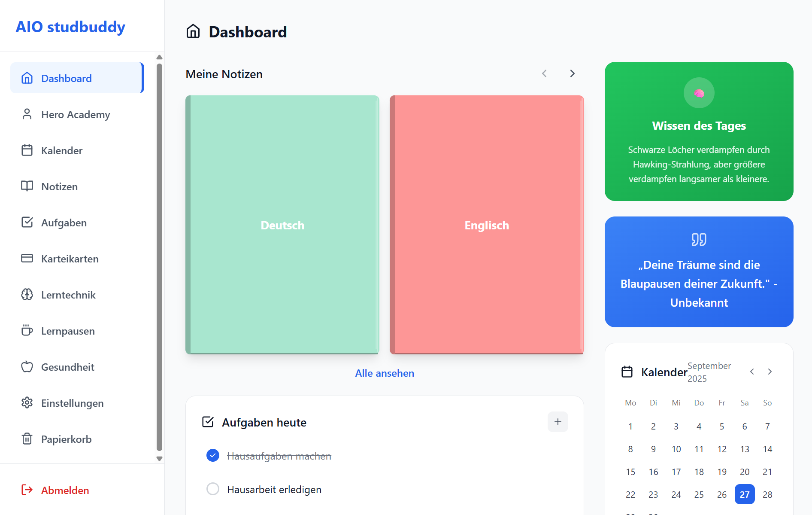Click the Lernpausen coffee cup icon
The image size is (812, 515).
27,331
